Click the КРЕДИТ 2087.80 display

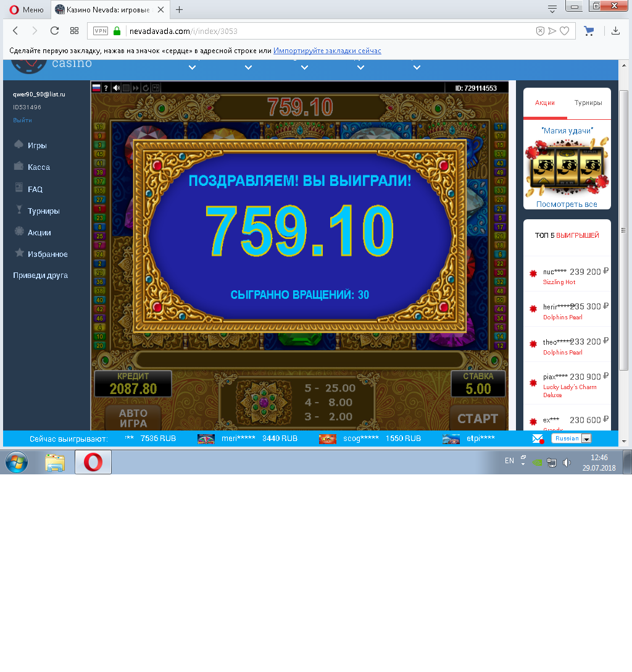click(133, 384)
